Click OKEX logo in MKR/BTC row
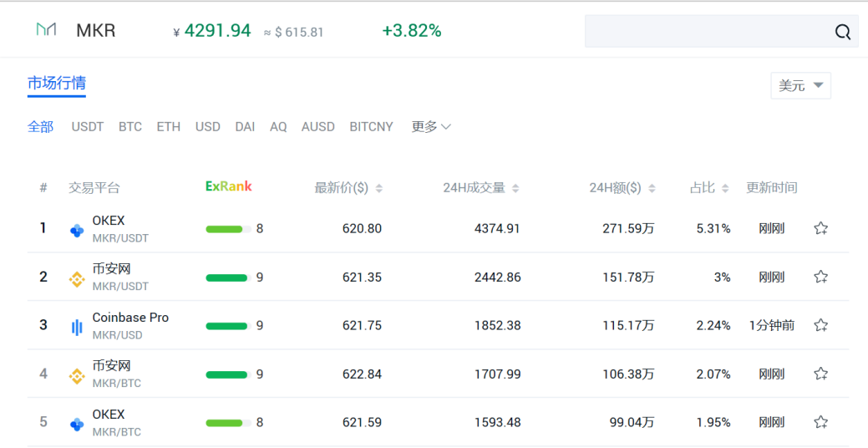This screenshot has width=868, height=448. coord(77,425)
